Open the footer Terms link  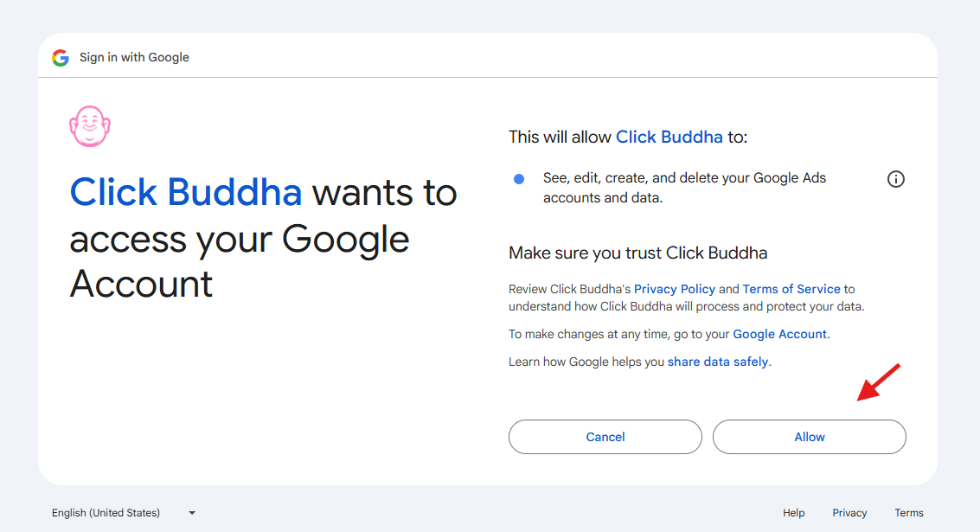(x=909, y=513)
